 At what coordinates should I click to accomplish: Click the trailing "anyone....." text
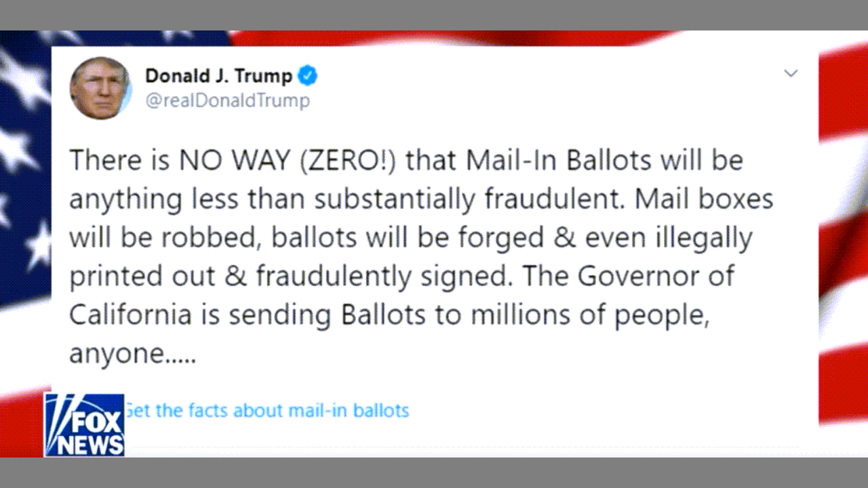[132, 354]
